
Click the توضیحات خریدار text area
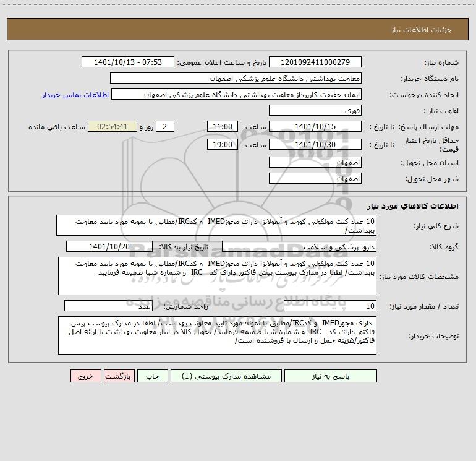[217, 335]
